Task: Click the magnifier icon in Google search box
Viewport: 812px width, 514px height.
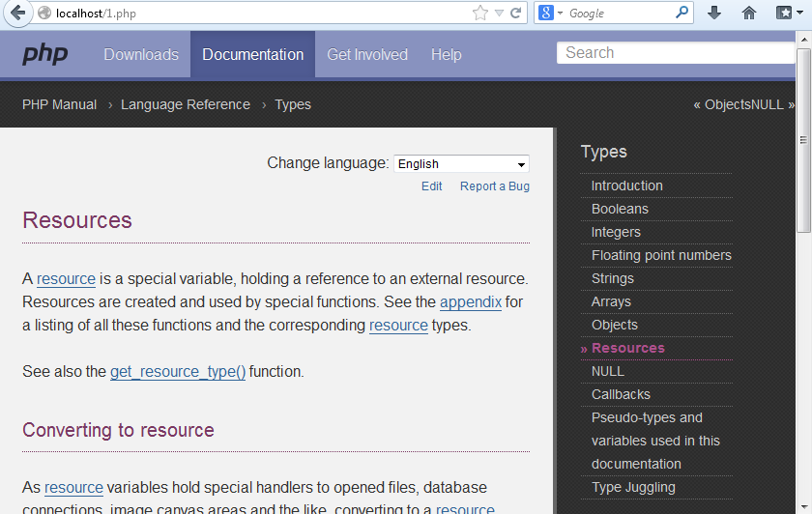Action: click(x=682, y=14)
